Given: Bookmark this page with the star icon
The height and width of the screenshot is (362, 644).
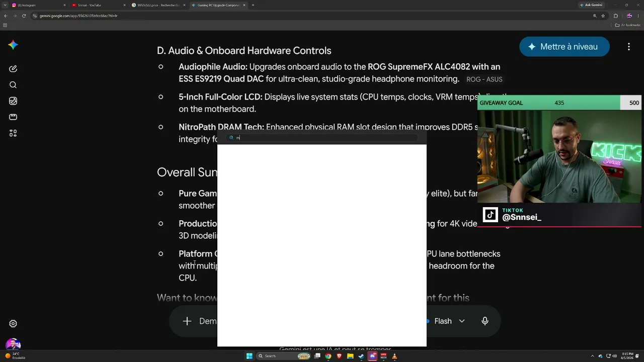Looking at the screenshot, I should tap(603, 16).
